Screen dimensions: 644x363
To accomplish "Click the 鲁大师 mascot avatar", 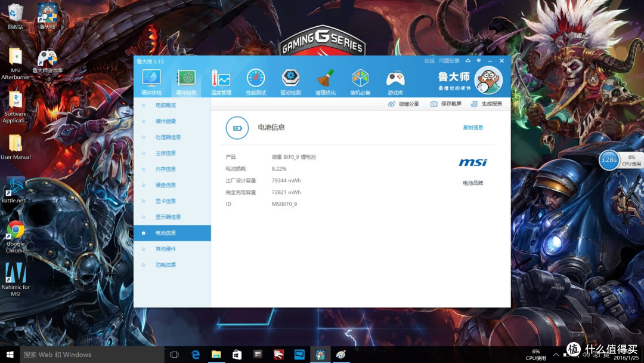I will 488,80.
